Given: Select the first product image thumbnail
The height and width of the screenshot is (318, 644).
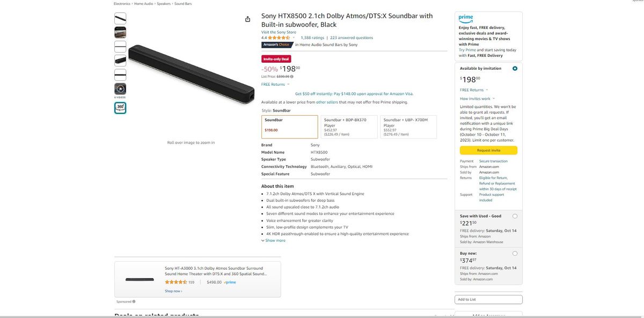Looking at the screenshot, I should pos(119,17).
